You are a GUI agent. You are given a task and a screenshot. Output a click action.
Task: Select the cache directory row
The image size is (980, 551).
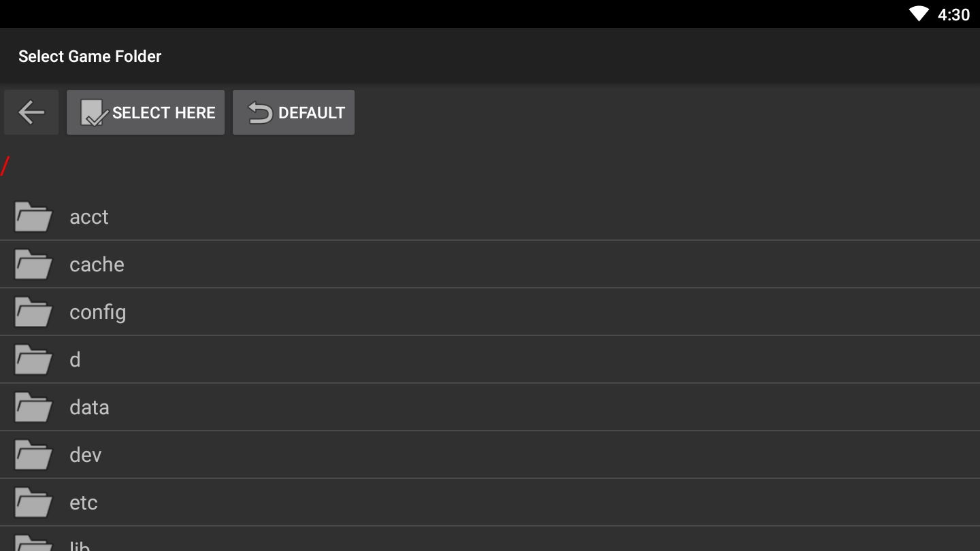coord(490,264)
